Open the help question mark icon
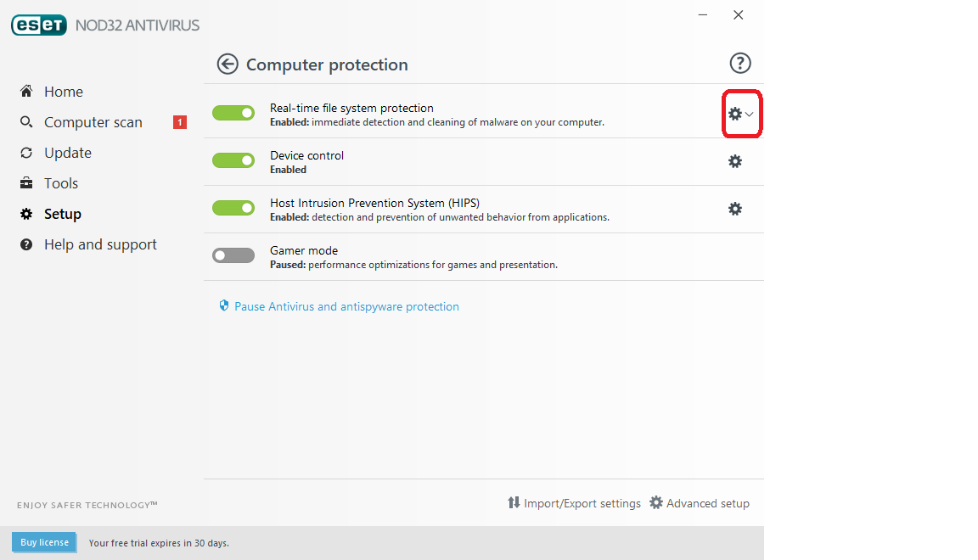 [x=740, y=63]
